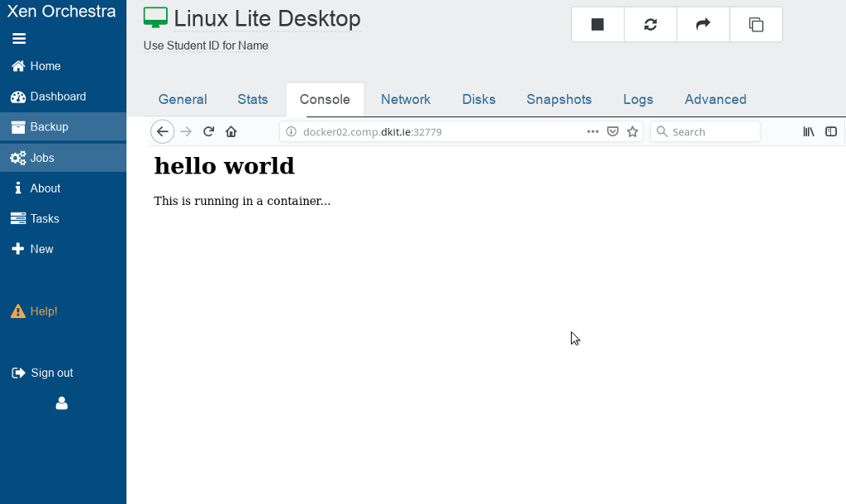Switch to the Stats tab
846x504 pixels.
pos(253,99)
